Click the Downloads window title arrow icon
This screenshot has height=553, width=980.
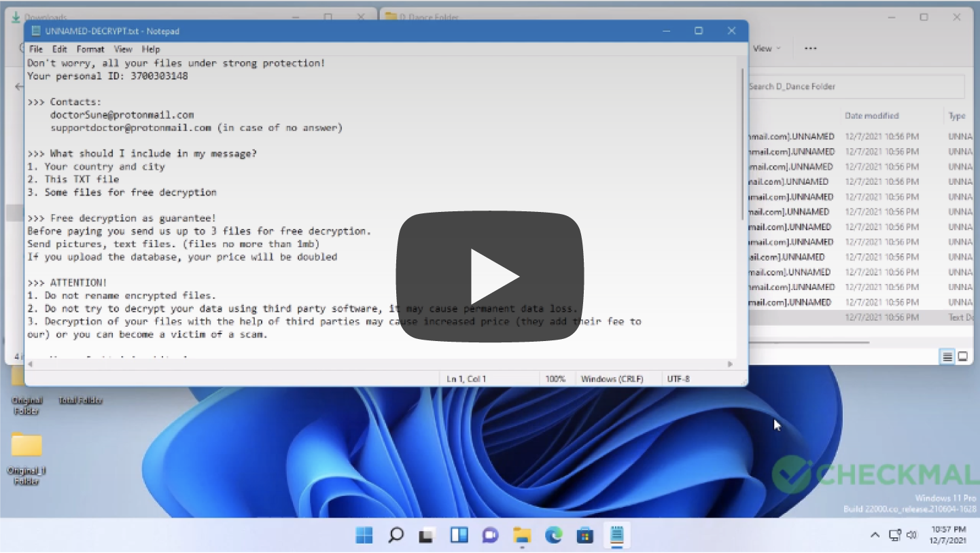(x=16, y=17)
